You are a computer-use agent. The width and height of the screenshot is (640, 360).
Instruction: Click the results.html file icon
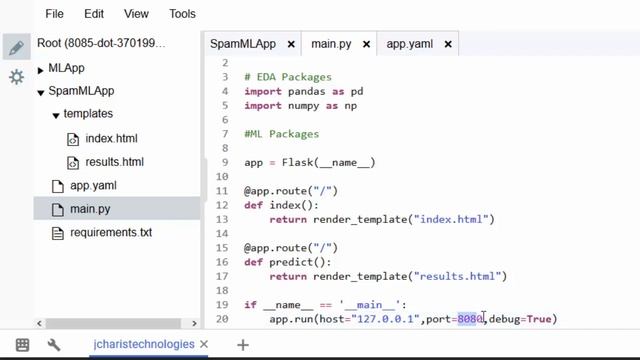[73, 163]
